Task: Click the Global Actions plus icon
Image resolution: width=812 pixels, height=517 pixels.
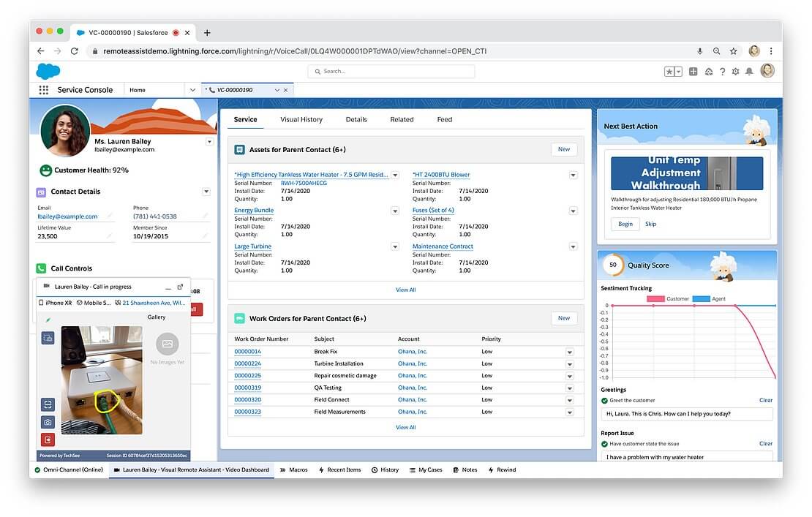Action: pos(693,72)
